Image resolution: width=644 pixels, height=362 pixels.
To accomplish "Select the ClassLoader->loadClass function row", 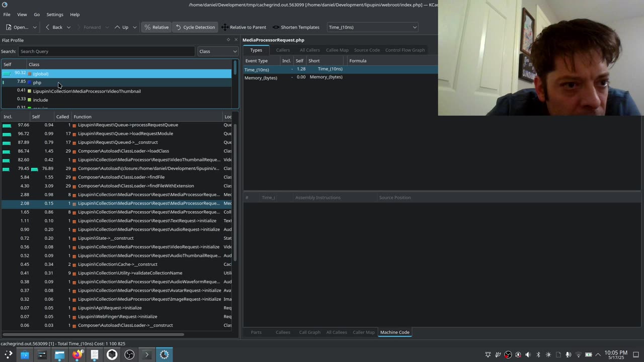I will [x=117, y=151].
